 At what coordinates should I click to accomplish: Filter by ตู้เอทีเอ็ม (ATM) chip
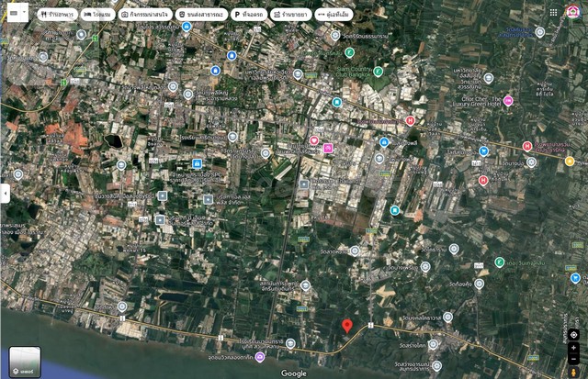(334, 15)
